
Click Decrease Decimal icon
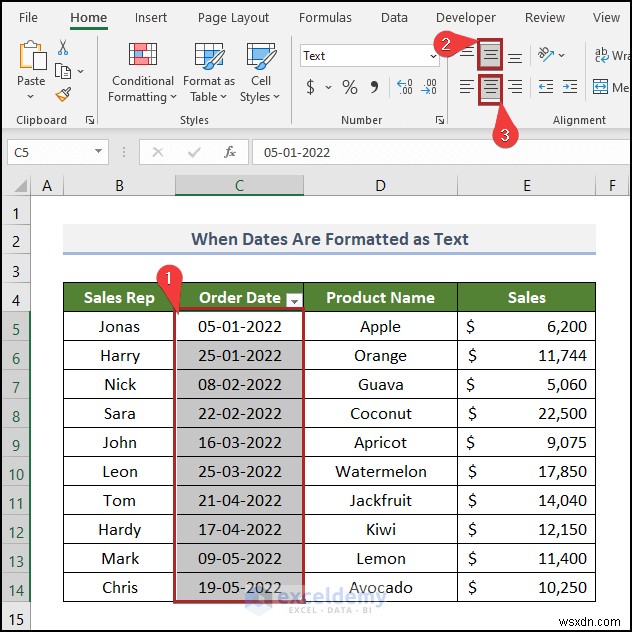click(x=428, y=87)
